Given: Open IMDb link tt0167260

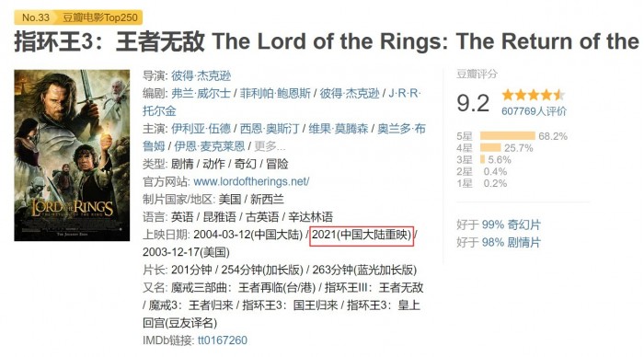Looking at the screenshot, I should (x=223, y=340).
